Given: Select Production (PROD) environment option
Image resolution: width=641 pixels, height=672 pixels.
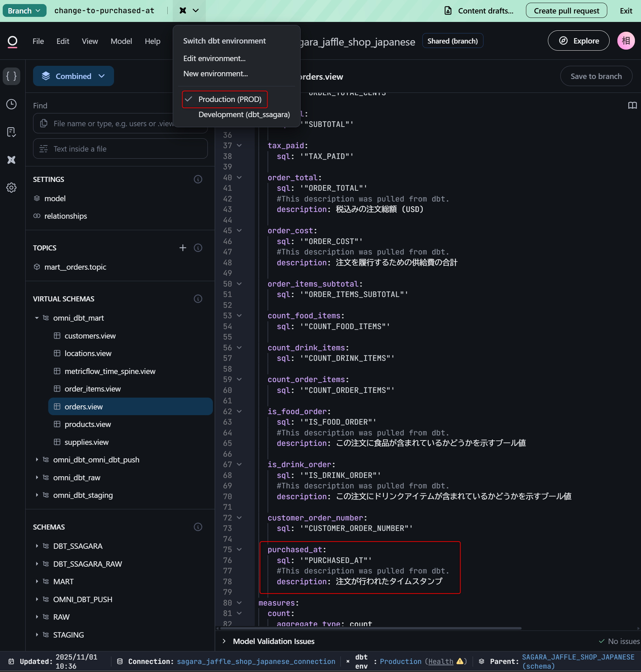Looking at the screenshot, I should [230, 100].
